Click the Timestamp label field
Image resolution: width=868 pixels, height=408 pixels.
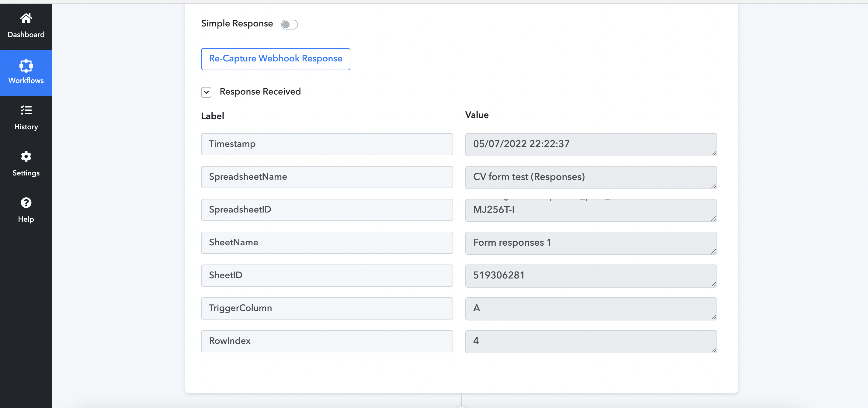pos(327,144)
